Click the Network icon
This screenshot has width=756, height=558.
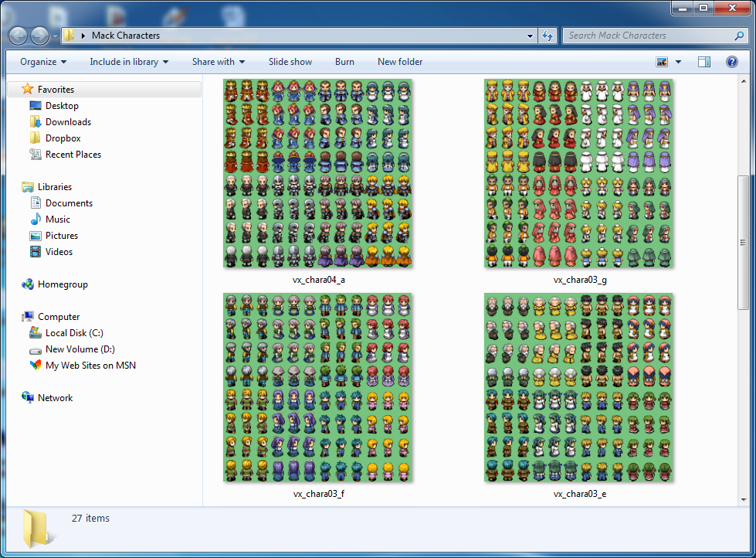(28, 397)
